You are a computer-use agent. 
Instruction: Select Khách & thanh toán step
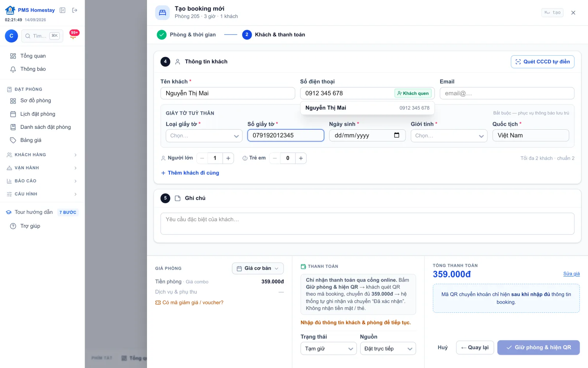click(273, 35)
